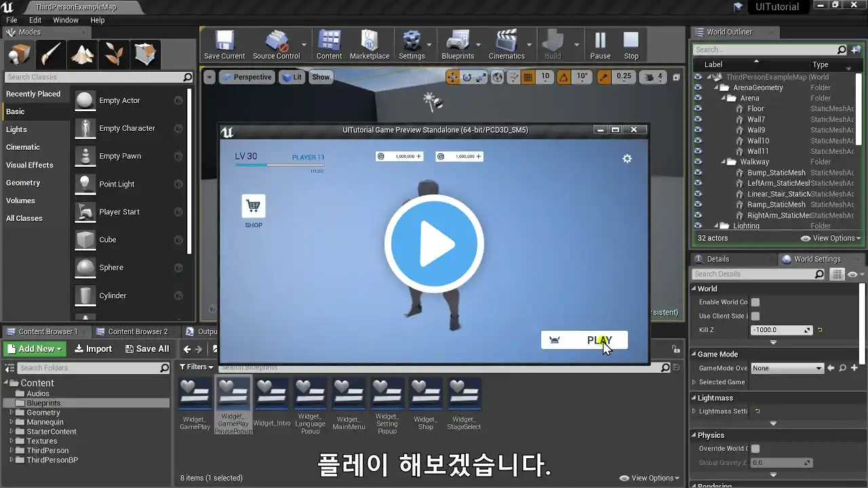The width and height of the screenshot is (868, 488).
Task: Click the settings gear in game preview
Action: click(627, 159)
